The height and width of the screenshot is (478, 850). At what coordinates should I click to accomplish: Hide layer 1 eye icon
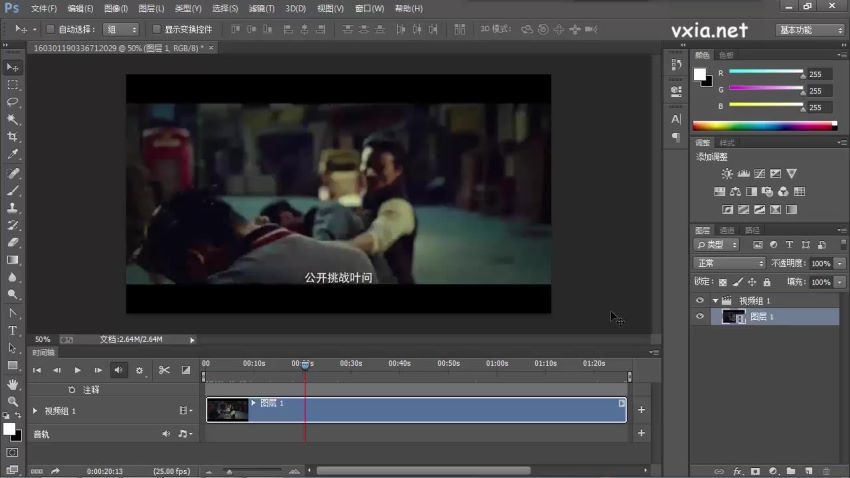pos(700,316)
